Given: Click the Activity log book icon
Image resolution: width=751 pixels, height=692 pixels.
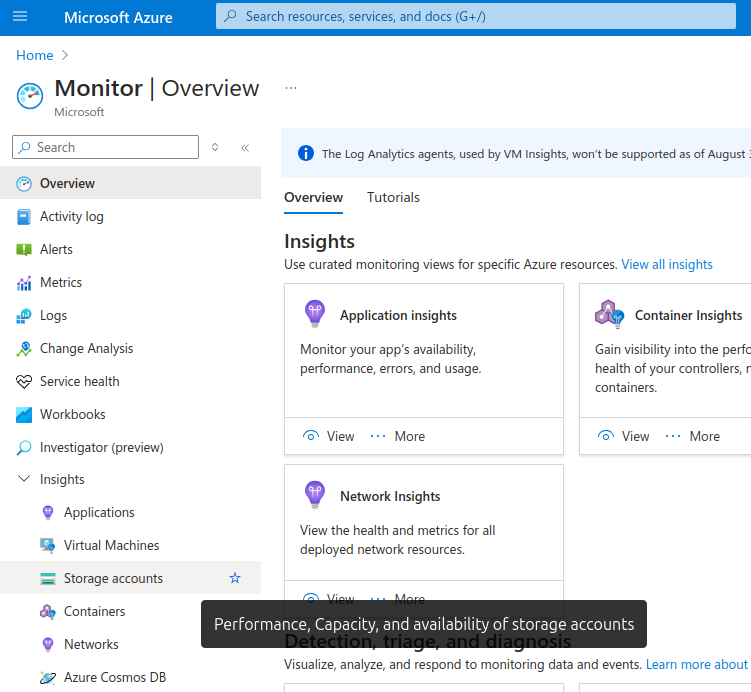Looking at the screenshot, I should tap(24, 216).
